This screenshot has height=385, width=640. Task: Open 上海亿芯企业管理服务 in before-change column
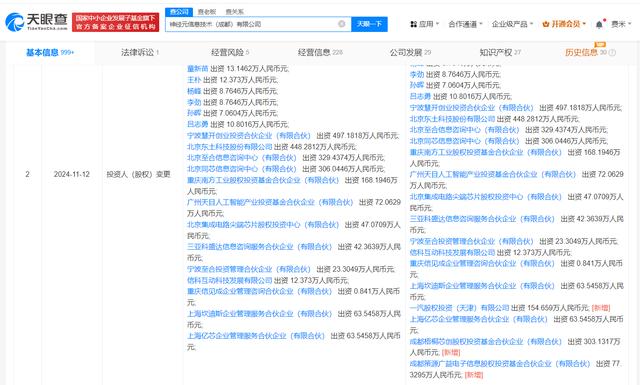256,336
